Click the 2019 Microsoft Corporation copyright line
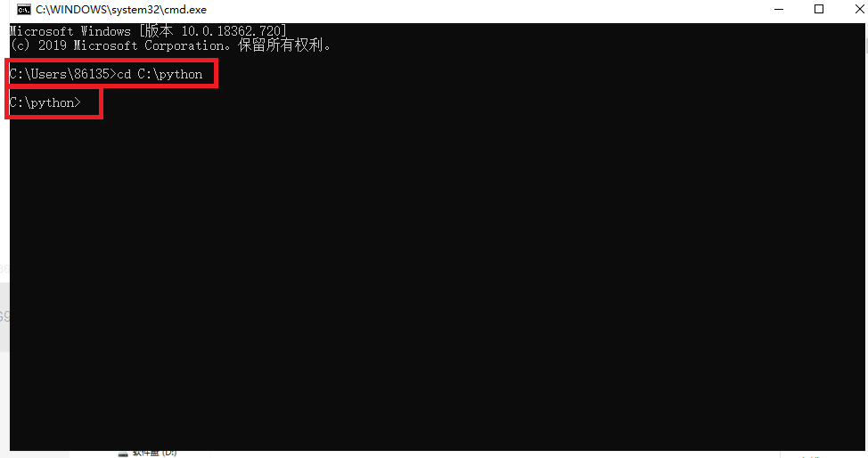Image resolution: width=868 pixels, height=458 pixels. (x=170, y=45)
